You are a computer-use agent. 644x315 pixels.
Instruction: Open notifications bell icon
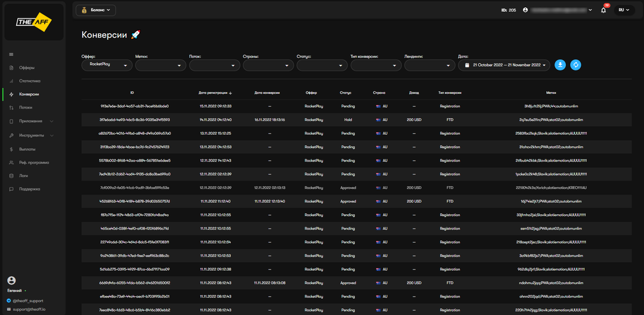[603, 10]
